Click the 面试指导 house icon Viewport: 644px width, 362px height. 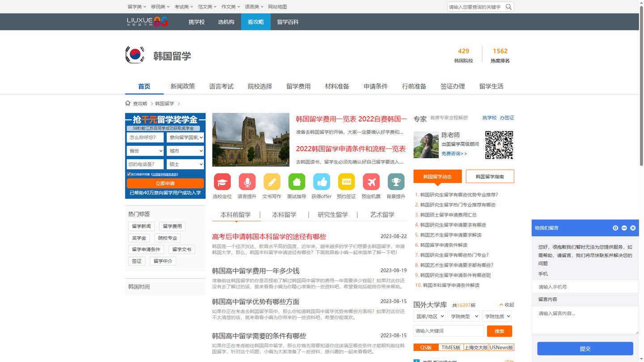pos(297,182)
